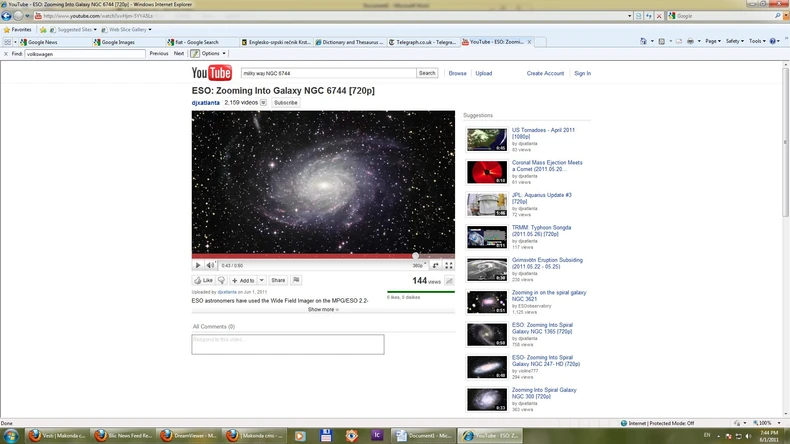This screenshot has width=790, height=444.
Task: Click the YouTube logo
Action: point(212,73)
